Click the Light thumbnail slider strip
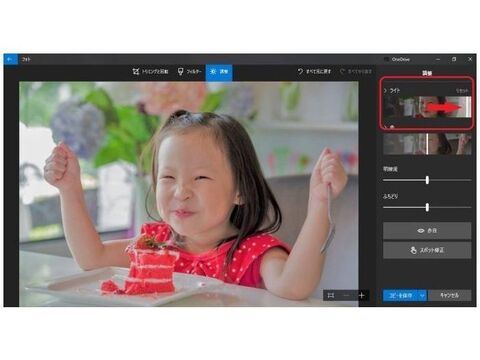The width and height of the screenshot is (480, 360). click(427, 107)
